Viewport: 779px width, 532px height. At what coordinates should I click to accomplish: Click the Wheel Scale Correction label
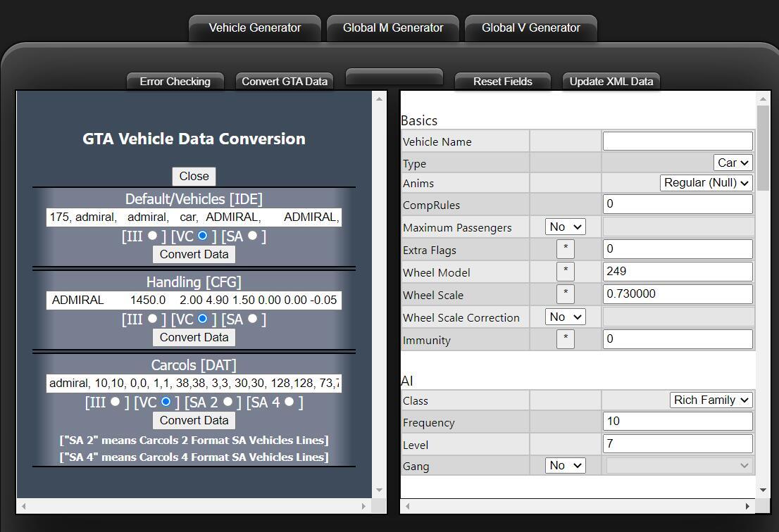(x=461, y=317)
